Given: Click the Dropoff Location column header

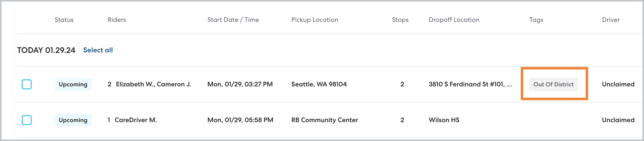Looking at the screenshot, I should pyautogui.click(x=454, y=20).
